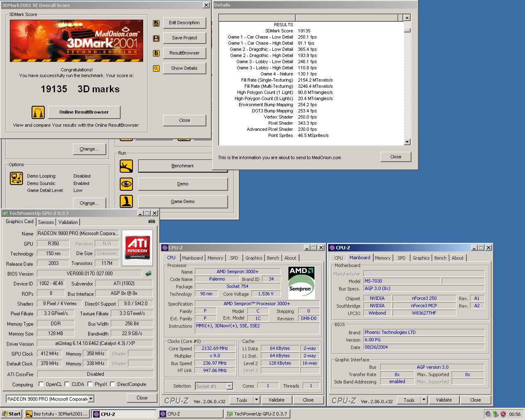This screenshot has height=420, width=525.
Task: Click the Game Demo joystick icon
Action: coord(126,201)
